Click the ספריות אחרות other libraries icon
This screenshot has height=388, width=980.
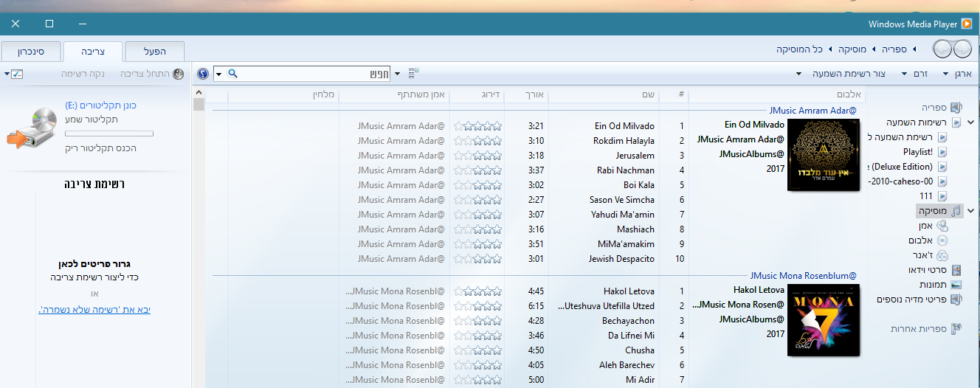point(956,329)
